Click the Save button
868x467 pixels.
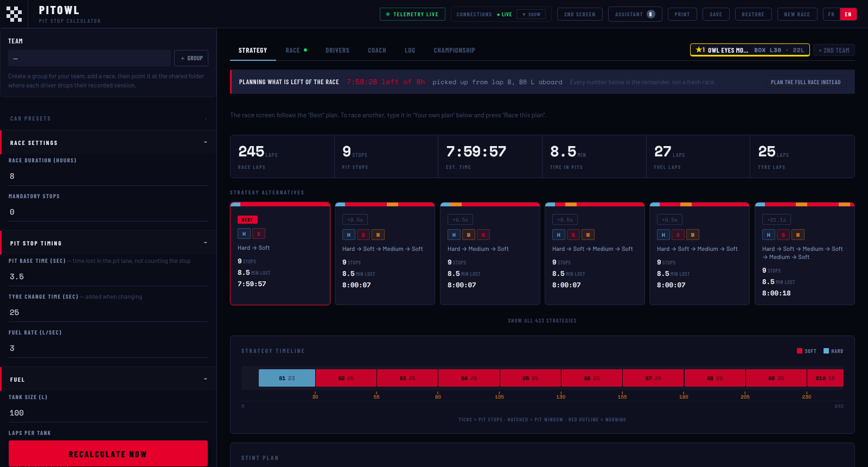(x=716, y=14)
